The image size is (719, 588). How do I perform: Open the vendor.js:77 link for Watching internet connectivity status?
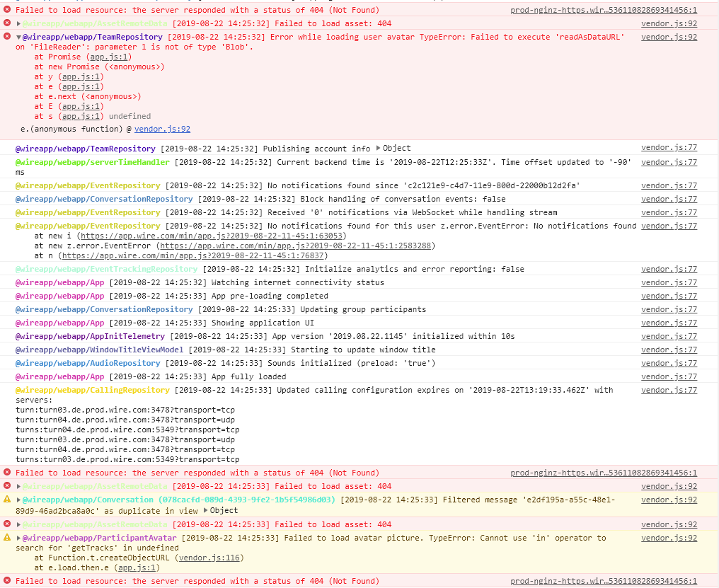point(669,282)
